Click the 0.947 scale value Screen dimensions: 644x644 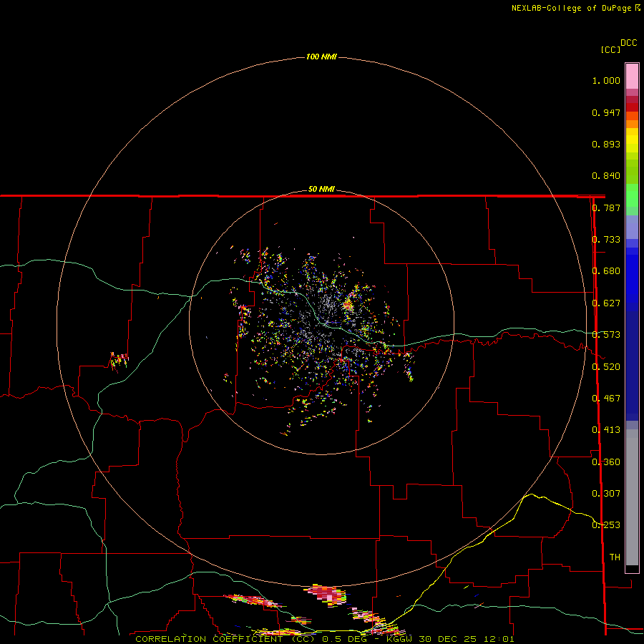pyautogui.click(x=606, y=112)
